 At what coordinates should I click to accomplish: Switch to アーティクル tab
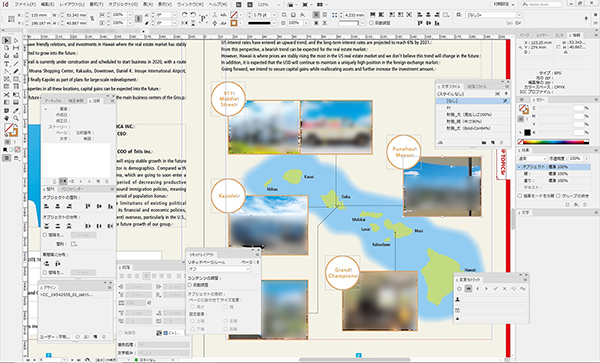point(53,101)
